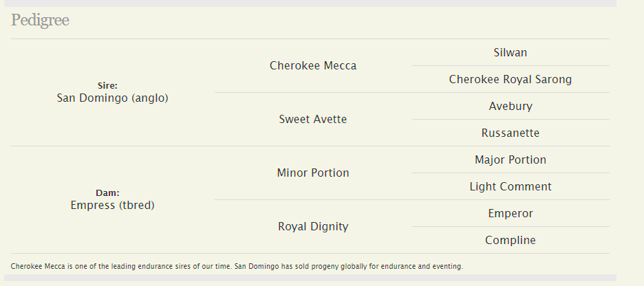Image resolution: width=644 pixels, height=286 pixels.
Task: Select dam Empress (tbred)
Action: (113, 205)
